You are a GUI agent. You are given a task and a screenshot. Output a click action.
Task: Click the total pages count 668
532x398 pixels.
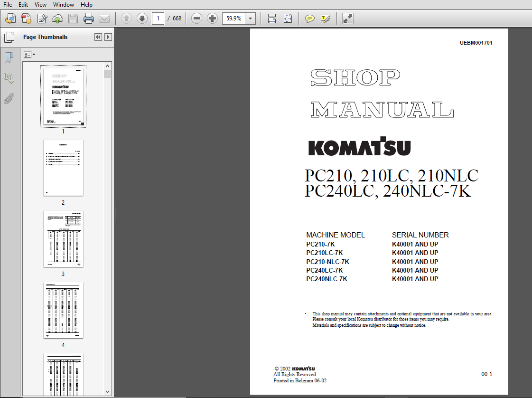coord(177,19)
